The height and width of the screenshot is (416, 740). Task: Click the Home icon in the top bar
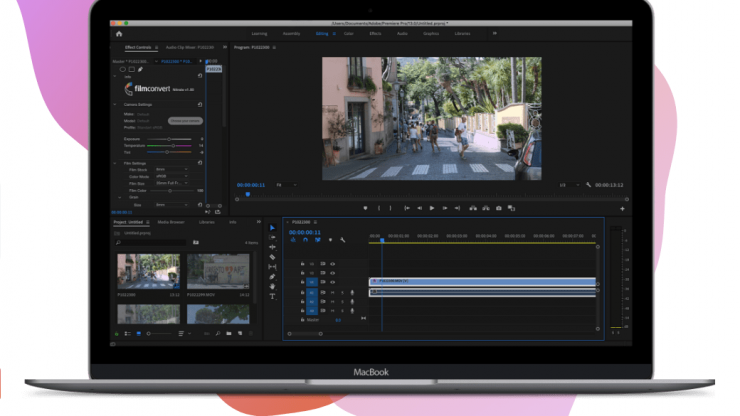[x=119, y=33]
